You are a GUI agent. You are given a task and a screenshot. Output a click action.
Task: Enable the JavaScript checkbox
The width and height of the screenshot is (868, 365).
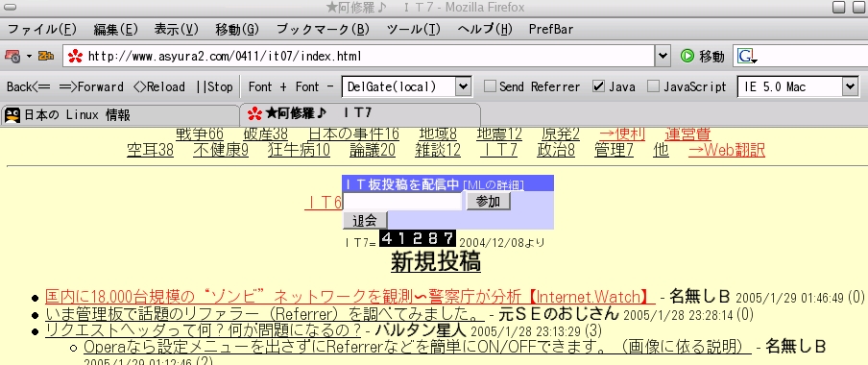click(x=654, y=86)
